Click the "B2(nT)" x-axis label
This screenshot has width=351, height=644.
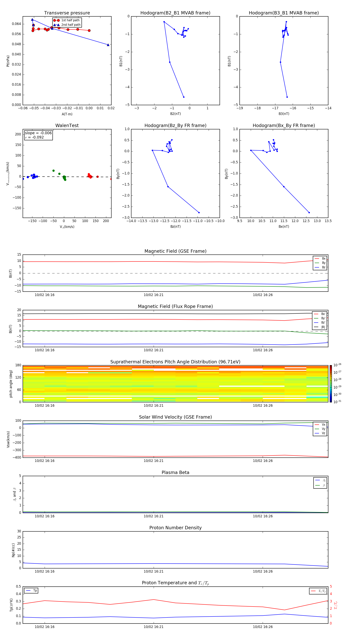point(175,114)
